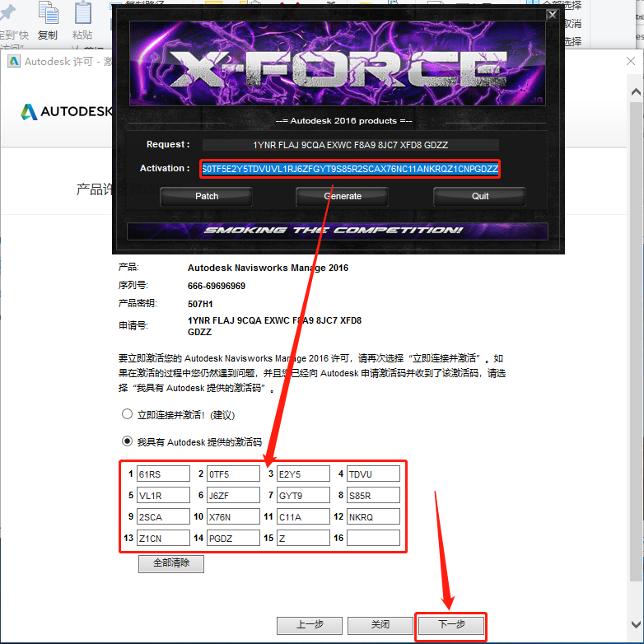Click the pin to quick access icon
The width and height of the screenshot is (644, 644).
coord(7,12)
